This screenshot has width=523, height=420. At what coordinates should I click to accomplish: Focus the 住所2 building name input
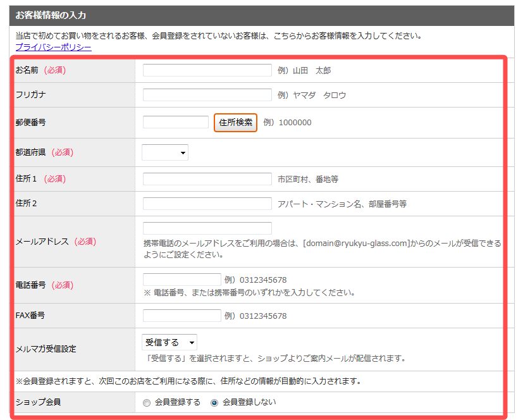tap(207, 204)
